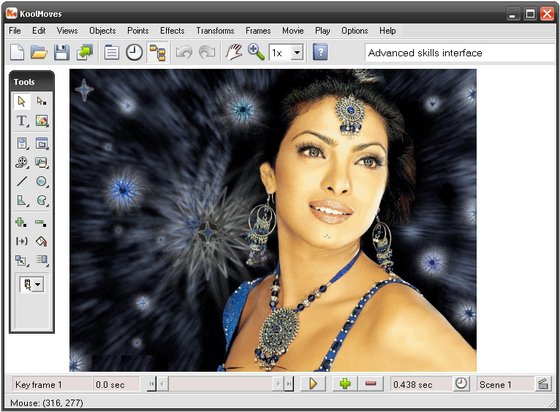Click the clock icon beside 0.438 sec

(x=461, y=384)
